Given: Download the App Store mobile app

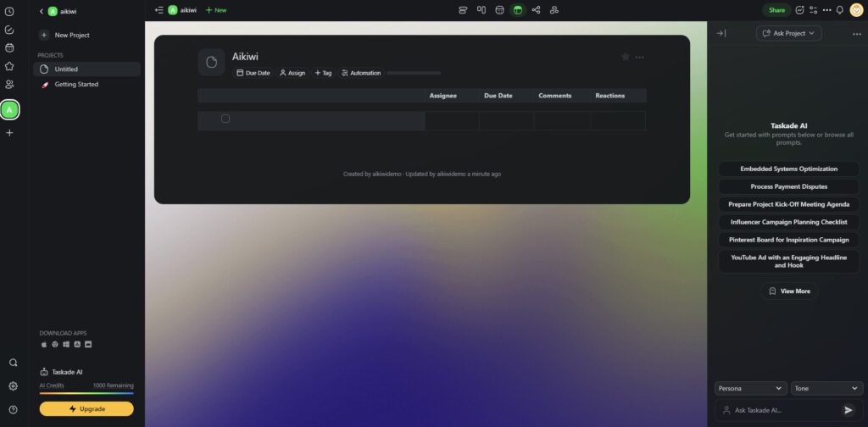Looking at the screenshot, I should tap(77, 344).
